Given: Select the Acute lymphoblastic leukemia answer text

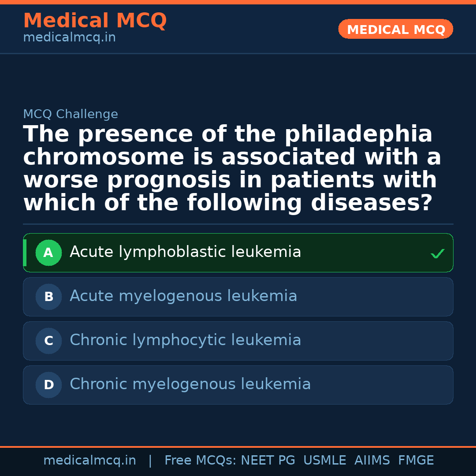Looking at the screenshot, I should tap(185, 252).
